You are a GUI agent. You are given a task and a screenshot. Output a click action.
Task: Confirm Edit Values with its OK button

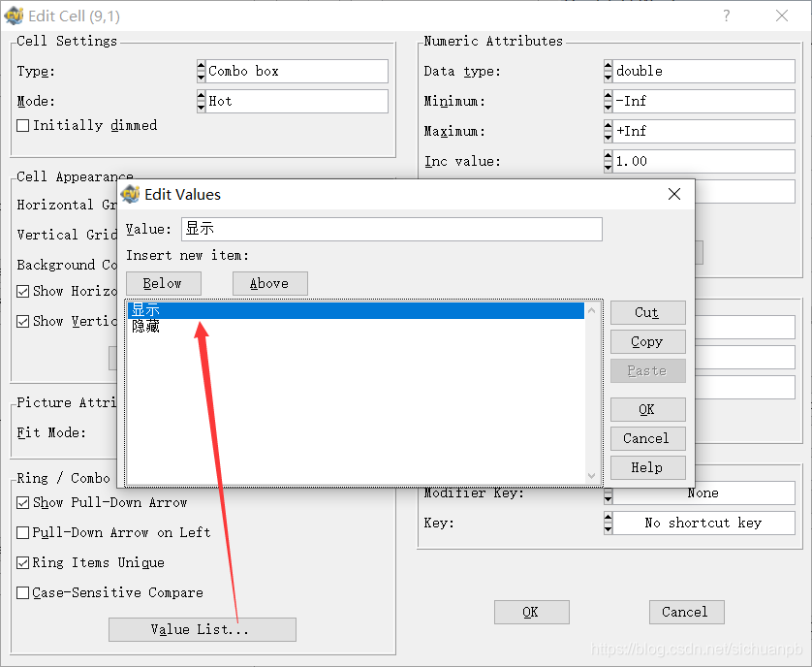(x=648, y=409)
